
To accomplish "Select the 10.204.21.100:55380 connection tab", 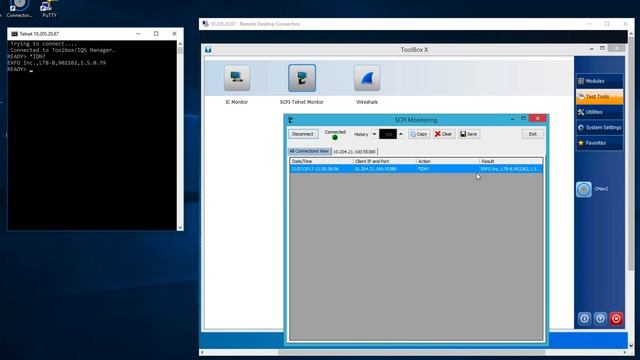I will 354,152.
